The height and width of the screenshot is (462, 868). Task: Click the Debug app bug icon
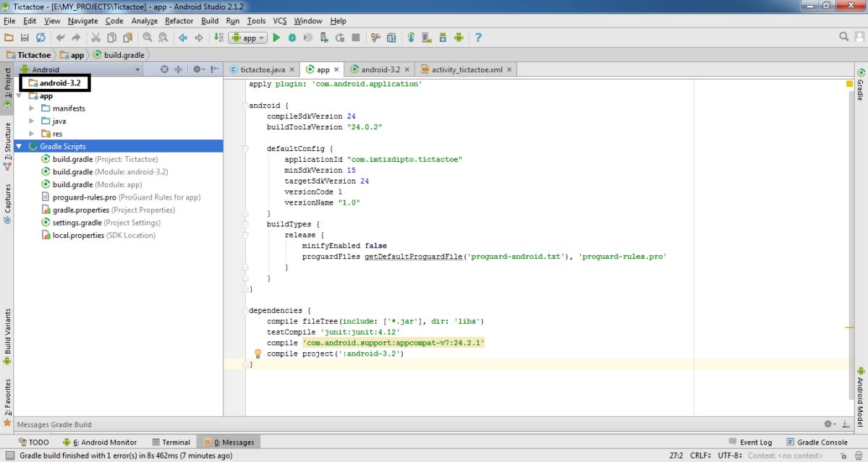292,38
